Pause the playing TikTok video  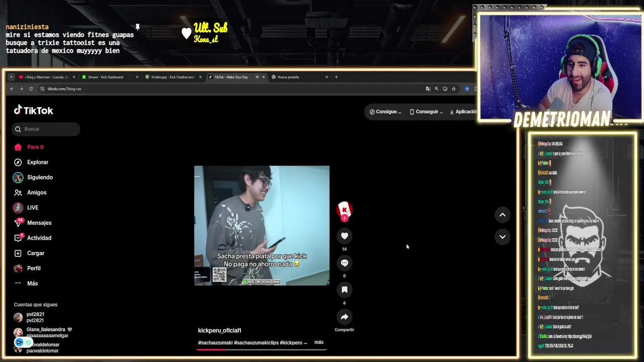tap(262, 225)
